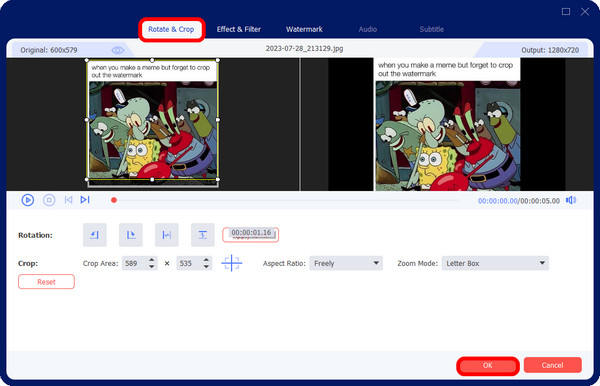
Task: Click the timeline track bar
Action: (x=286, y=200)
